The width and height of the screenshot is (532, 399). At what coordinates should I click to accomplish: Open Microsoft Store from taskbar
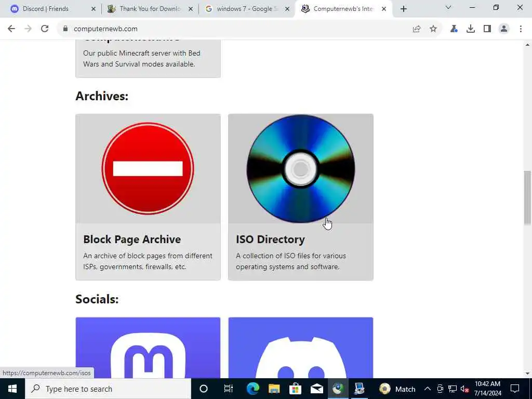point(295,389)
